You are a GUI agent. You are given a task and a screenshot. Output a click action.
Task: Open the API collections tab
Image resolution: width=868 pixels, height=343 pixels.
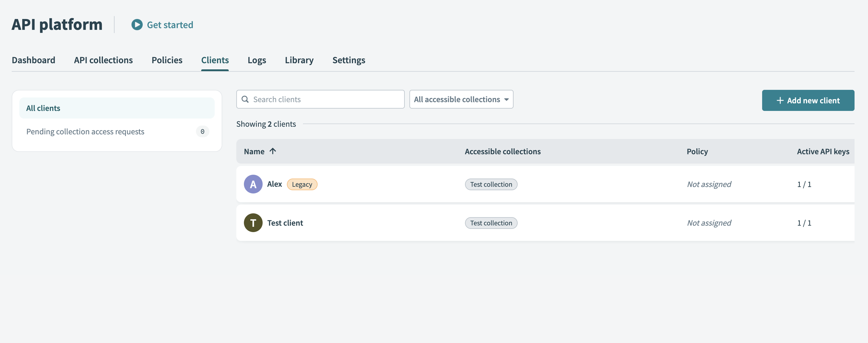[x=103, y=60]
